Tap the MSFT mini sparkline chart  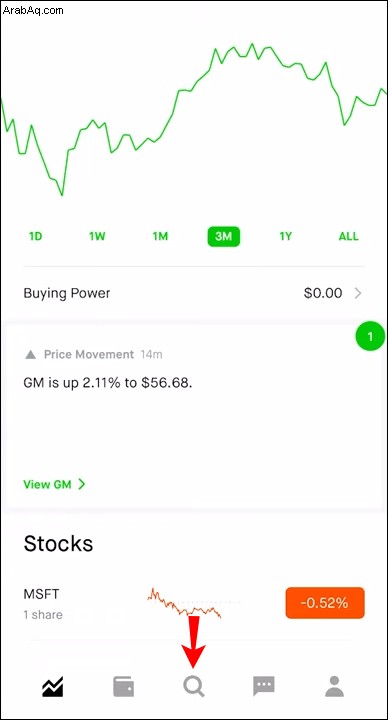185,602
